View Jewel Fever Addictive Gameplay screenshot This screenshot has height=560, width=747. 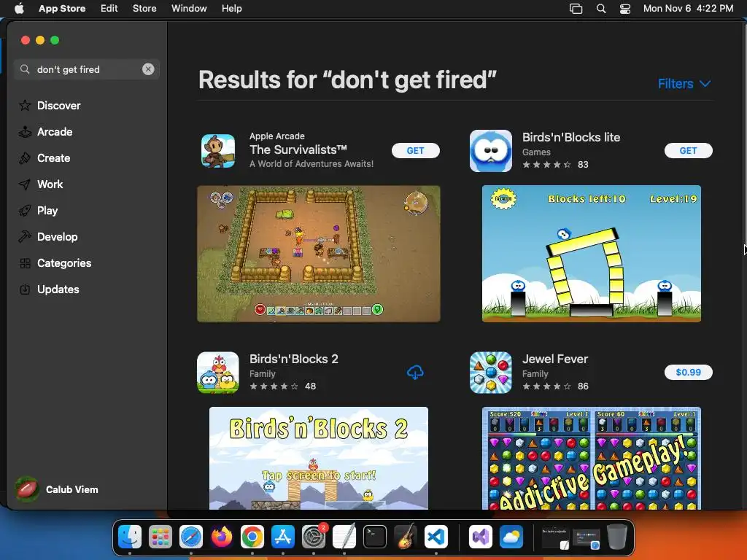591,458
